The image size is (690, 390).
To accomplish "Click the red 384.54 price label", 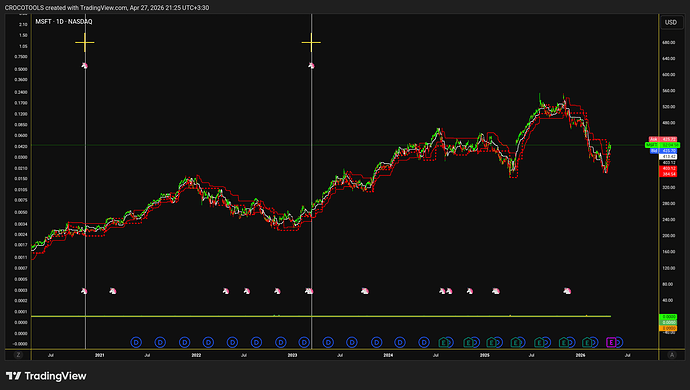I will pos(669,174).
